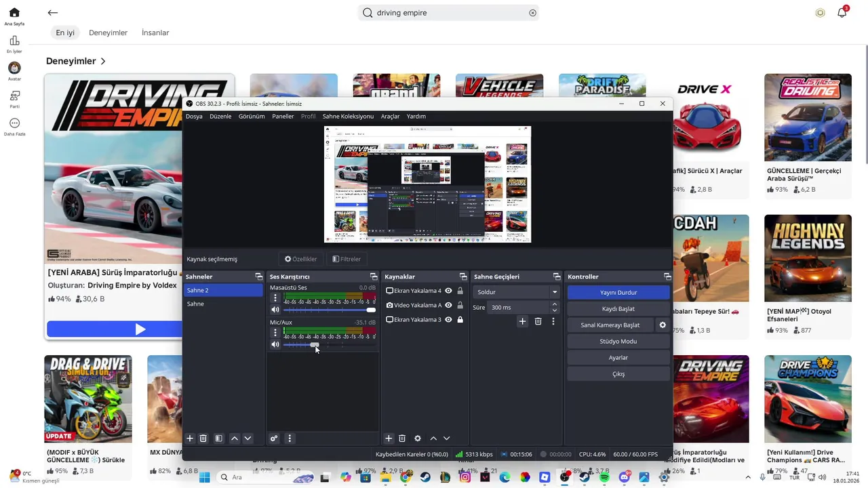The width and height of the screenshot is (868, 488).
Task: Open advanced audio properties gears icon
Action: tap(274, 439)
